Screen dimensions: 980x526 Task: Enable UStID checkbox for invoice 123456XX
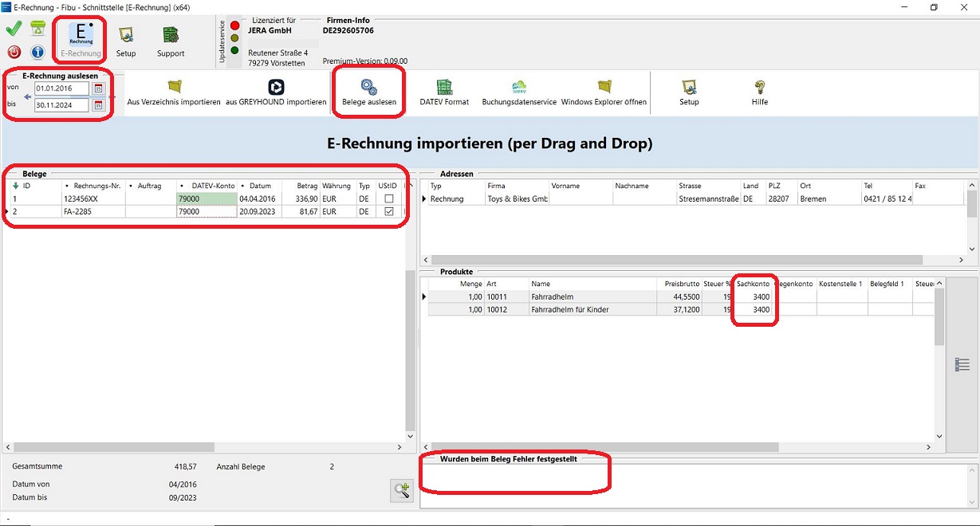pyautogui.click(x=388, y=198)
